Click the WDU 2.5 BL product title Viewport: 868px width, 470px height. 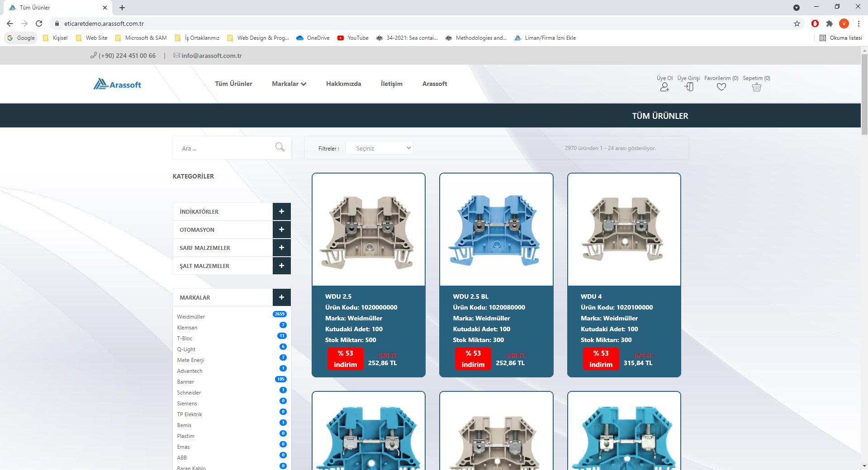tap(470, 296)
